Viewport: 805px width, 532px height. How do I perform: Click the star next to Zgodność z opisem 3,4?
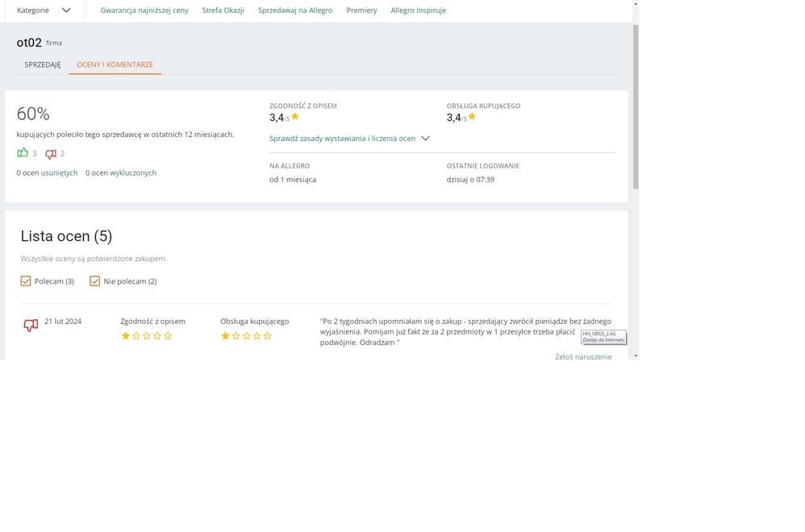pyautogui.click(x=295, y=117)
